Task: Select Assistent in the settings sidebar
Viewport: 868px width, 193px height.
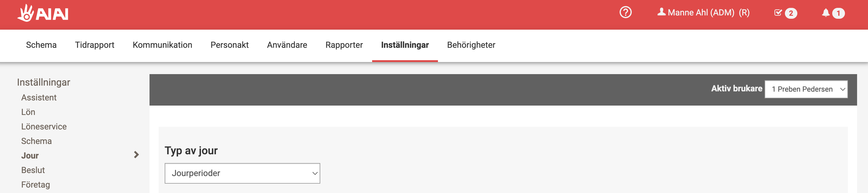Action: coord(39,97)
